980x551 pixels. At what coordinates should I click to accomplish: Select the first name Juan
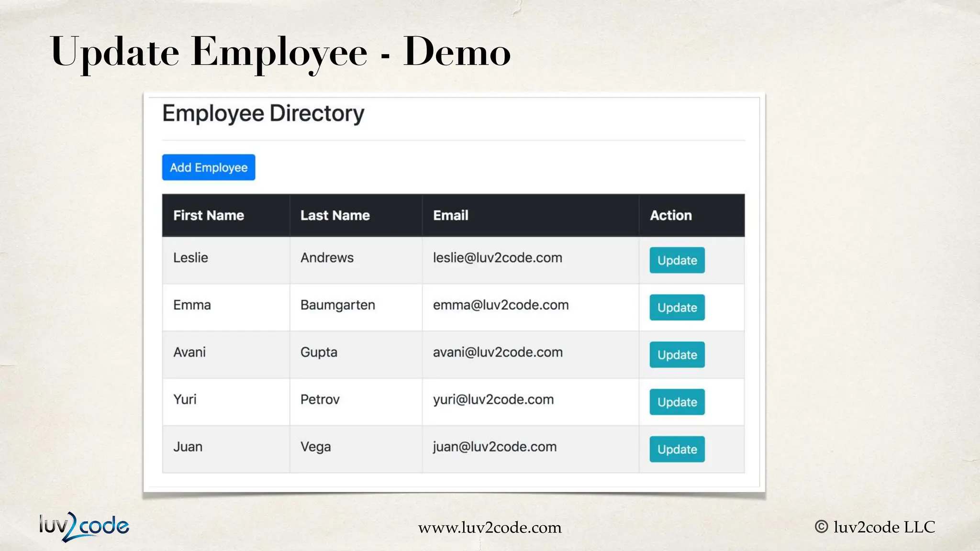pyautogui.click(x=188, y=447)
